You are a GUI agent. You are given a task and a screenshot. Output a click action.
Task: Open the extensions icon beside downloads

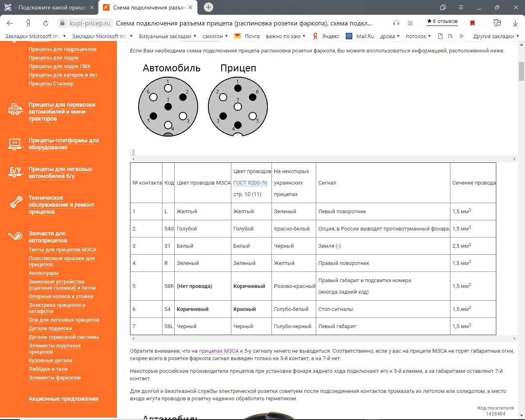coord(497,23)
